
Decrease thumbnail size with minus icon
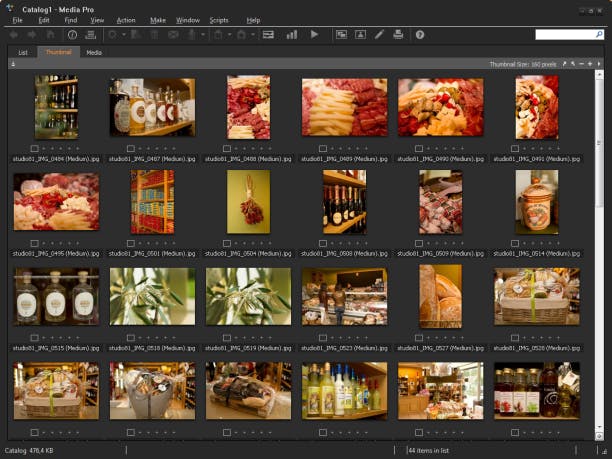[x=582, y=63]
